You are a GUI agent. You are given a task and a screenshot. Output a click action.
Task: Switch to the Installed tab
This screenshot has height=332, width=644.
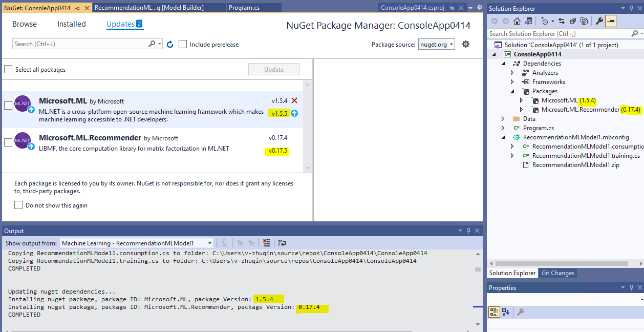tap(71, 24)
